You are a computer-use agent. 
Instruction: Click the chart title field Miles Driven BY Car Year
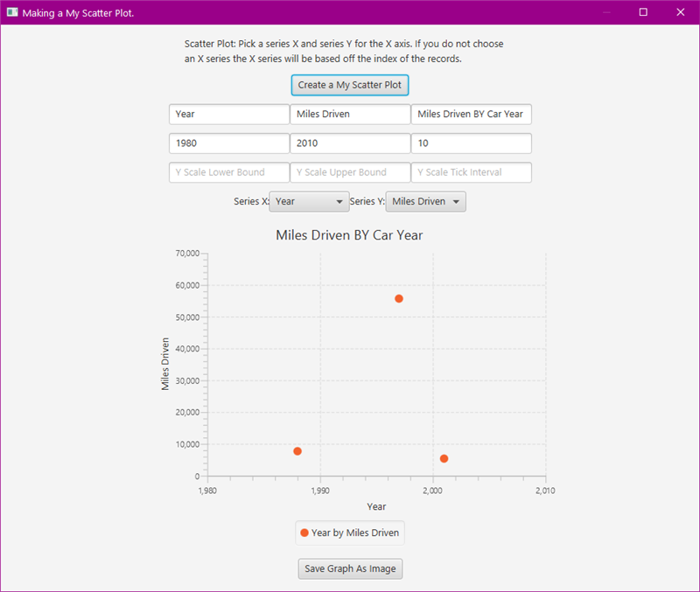point(471,115)
